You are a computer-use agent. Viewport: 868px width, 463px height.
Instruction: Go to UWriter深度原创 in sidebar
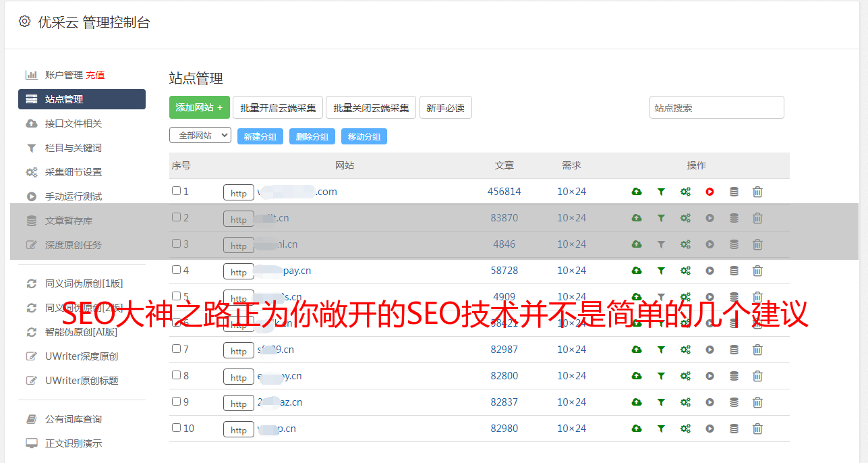82,356
